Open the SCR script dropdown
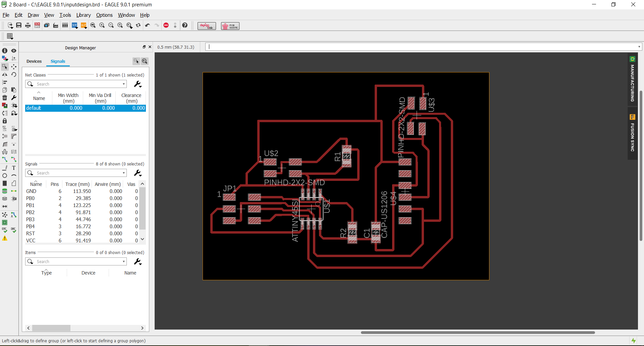This screenshot has height=346, width=644. pos(75,26)
